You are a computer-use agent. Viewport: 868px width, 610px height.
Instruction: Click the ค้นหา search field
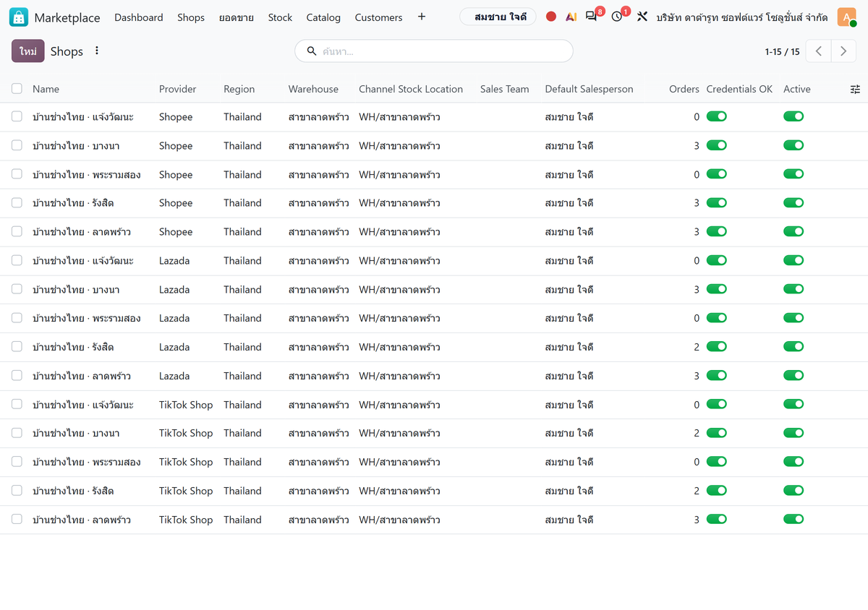tap(434, 51)
